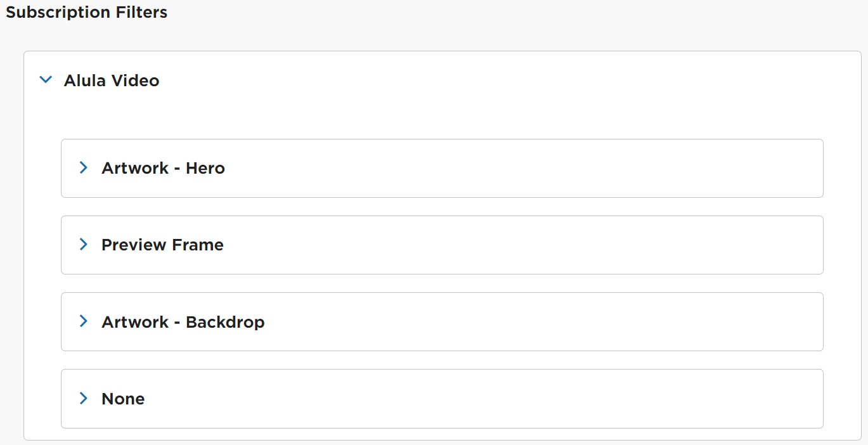Image resolution: width=868 pixels, height=445 pixels.
Task: Click the word Hero in first filter
Action: (x=205, y=168)
